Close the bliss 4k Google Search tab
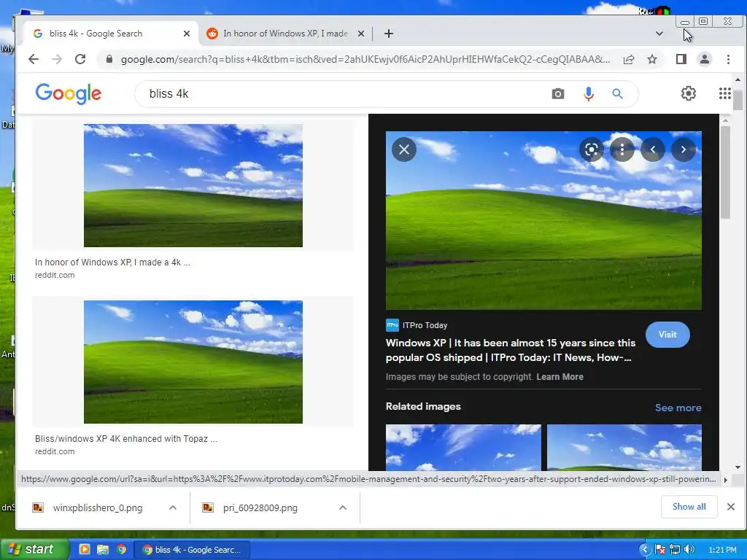Screen dimensions: 747x560 click(x=187, y=34)
